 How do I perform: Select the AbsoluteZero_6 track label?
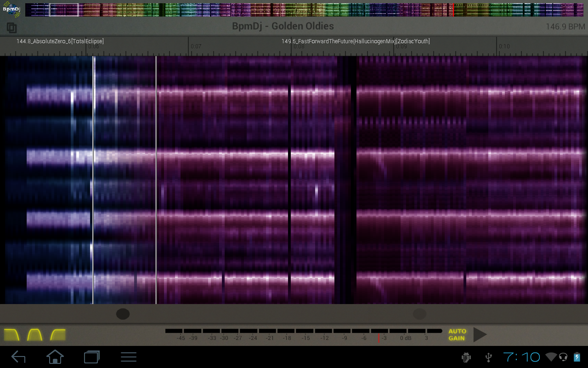click(60, 41)
